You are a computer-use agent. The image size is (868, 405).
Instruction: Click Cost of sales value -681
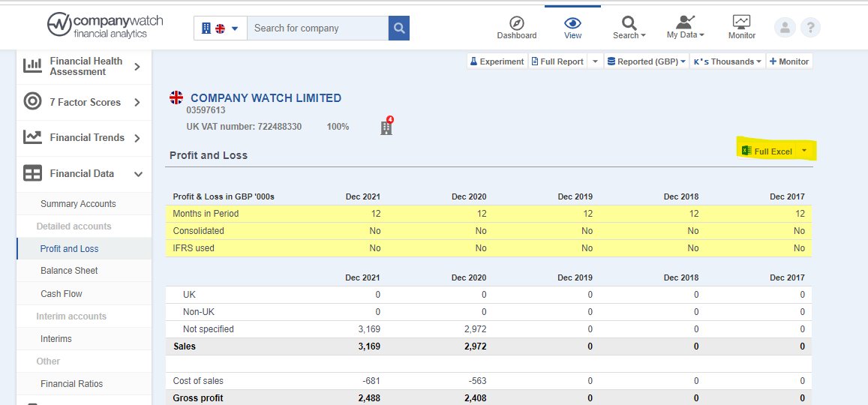tap(371, 381)
